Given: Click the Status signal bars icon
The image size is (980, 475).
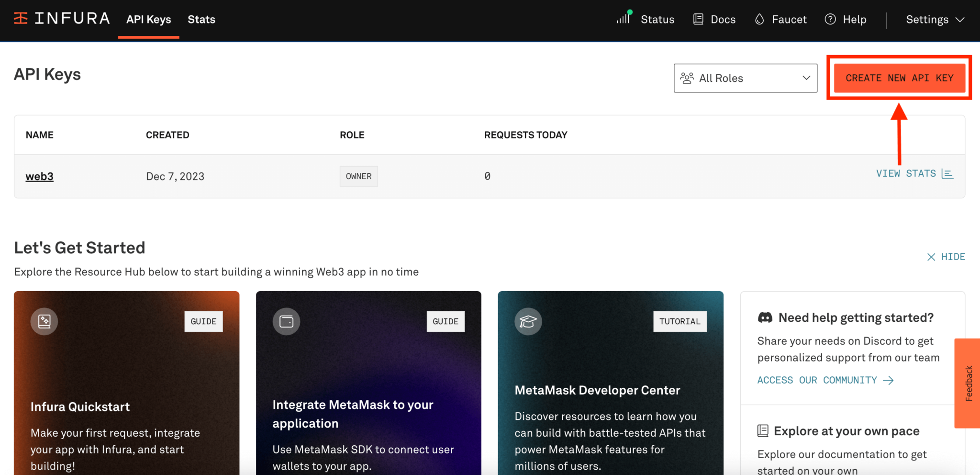Looking at the screenshot, I should [624, 18].
